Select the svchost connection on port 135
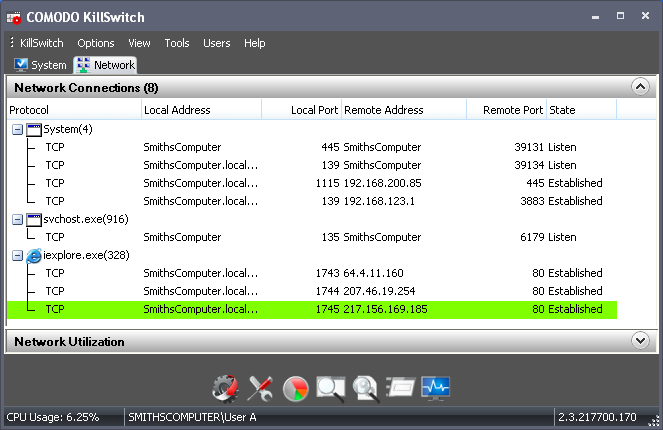This screenshot has height=430, width=663. (312, 237)
